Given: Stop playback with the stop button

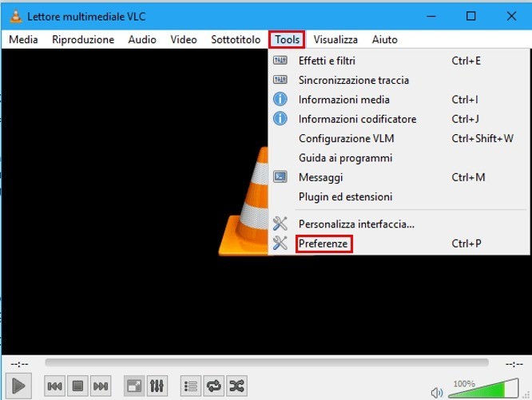Looking at the screenshot, I should (77, 386).
